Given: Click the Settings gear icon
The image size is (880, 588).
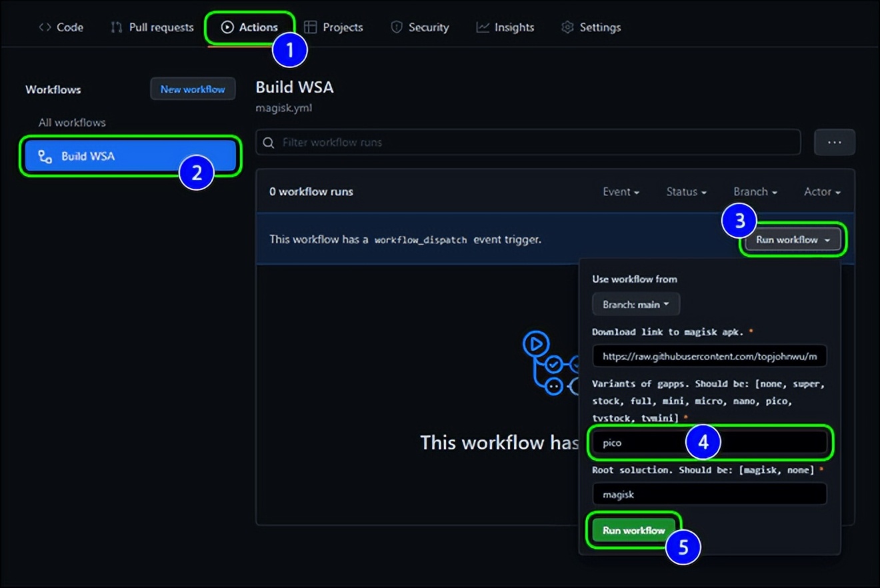Looking at the screenshot, I should coord(567,27).
